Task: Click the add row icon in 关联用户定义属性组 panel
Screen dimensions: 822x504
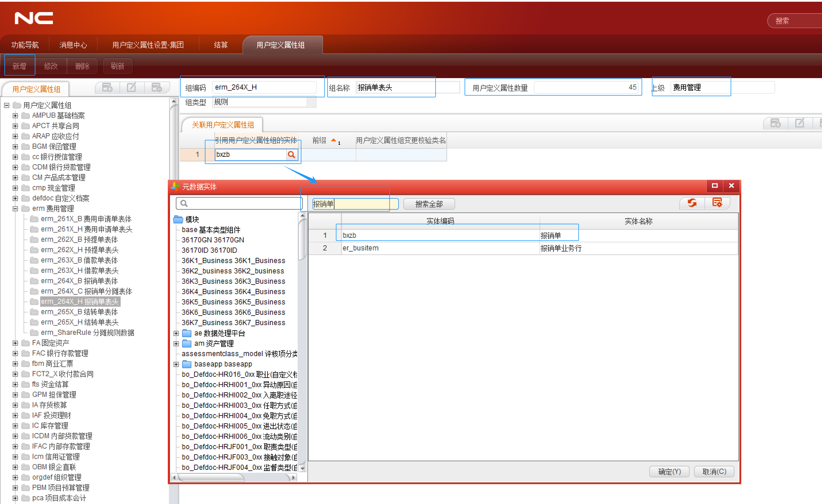Action: point(776,123)
